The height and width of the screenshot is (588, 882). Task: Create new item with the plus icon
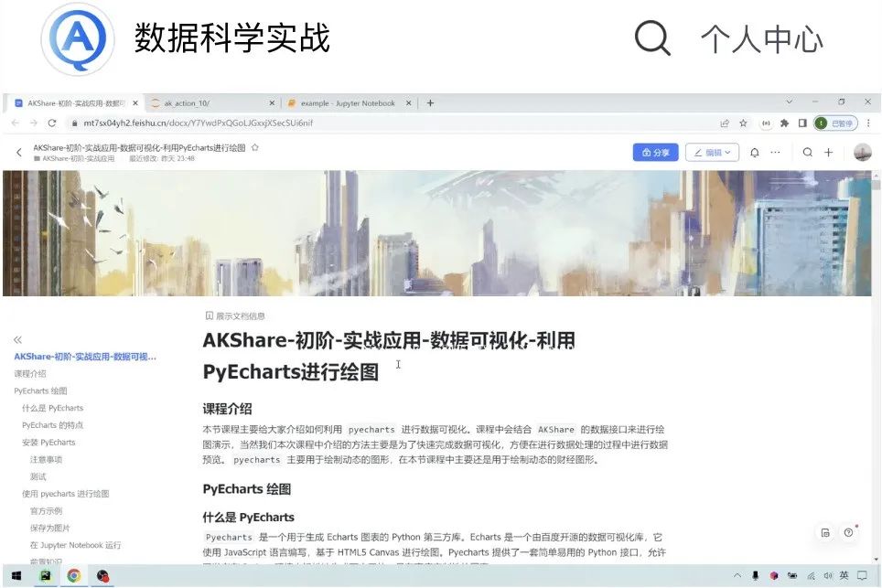point(829,153)
